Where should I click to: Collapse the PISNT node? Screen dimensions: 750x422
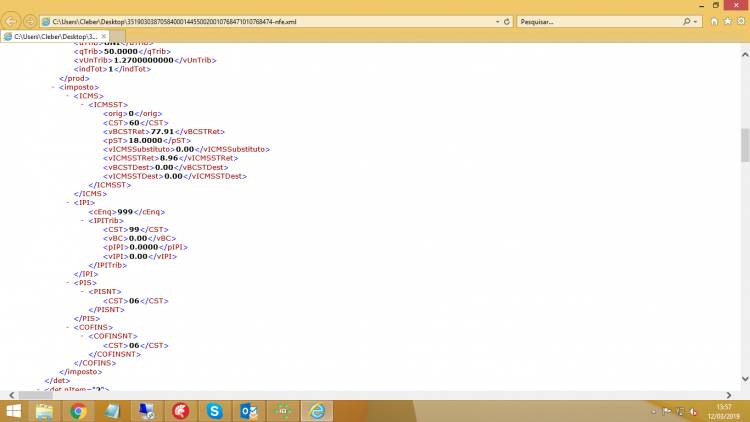(x=82, y=291)
